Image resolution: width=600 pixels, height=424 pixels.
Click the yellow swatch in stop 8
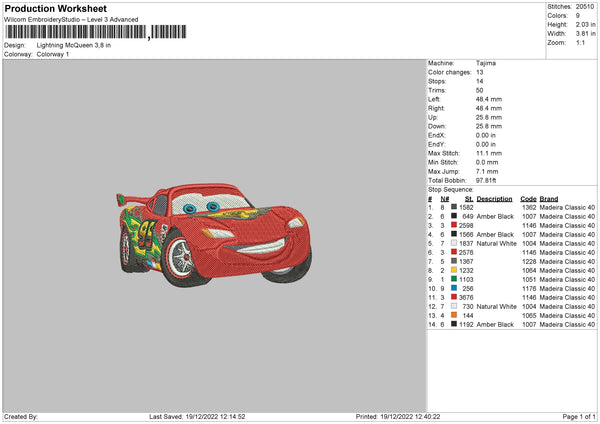pos(453,270)
